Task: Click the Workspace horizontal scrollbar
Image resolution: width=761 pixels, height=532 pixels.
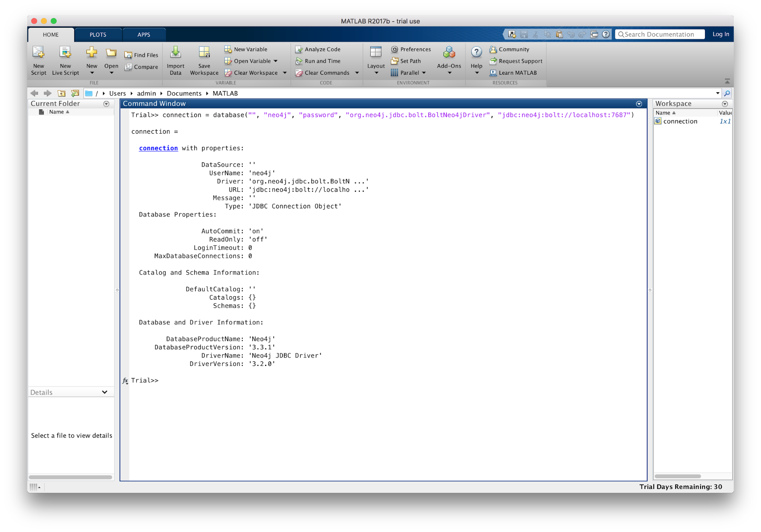Action: pos(677,476)
